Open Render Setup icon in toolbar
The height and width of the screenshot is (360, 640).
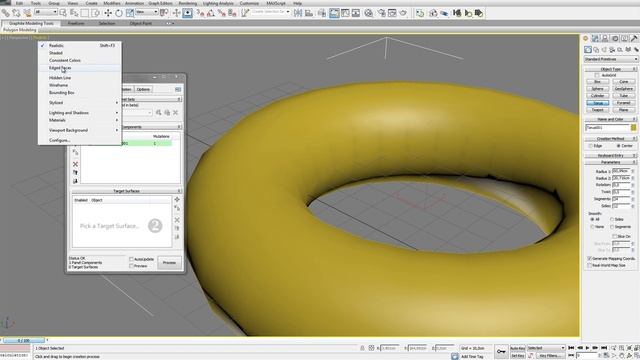coord(382,13)
